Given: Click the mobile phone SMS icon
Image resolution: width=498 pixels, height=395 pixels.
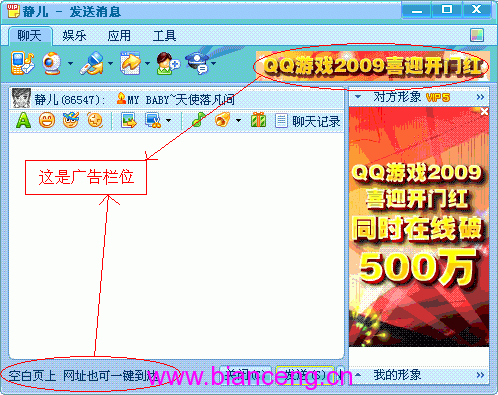Looking at the screenshot, I should point(22,63).
